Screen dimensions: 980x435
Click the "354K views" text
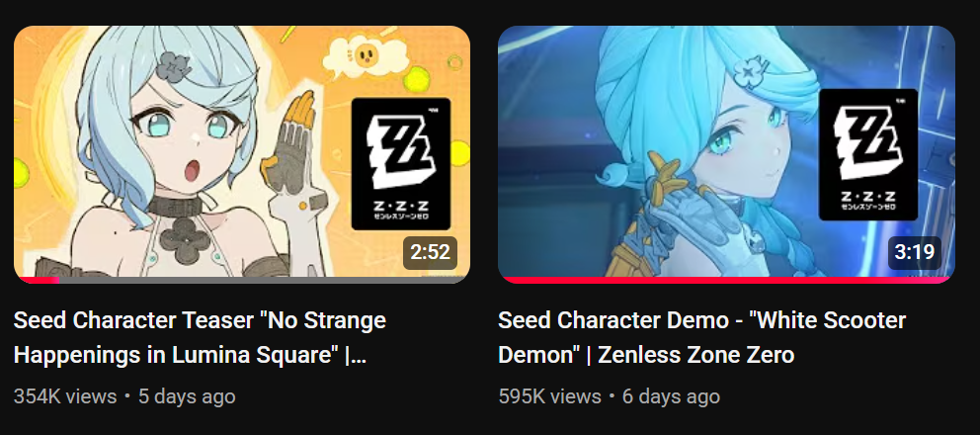pyautogui.click(x=65, y=396)
